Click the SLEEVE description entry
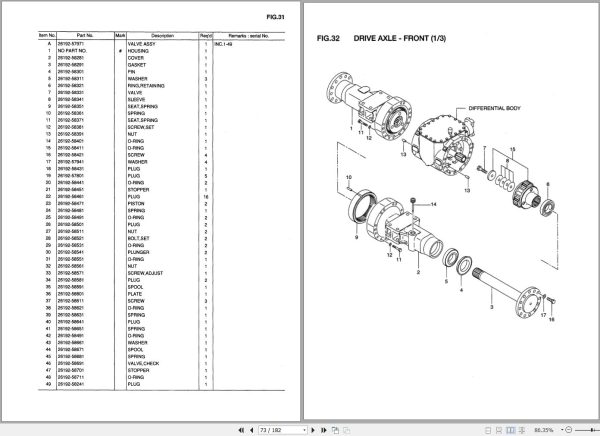 (x=136, y=100)
